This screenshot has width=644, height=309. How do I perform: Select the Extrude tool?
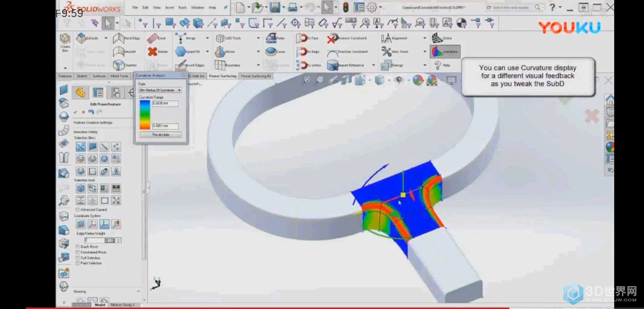click(x=88, y=38)
